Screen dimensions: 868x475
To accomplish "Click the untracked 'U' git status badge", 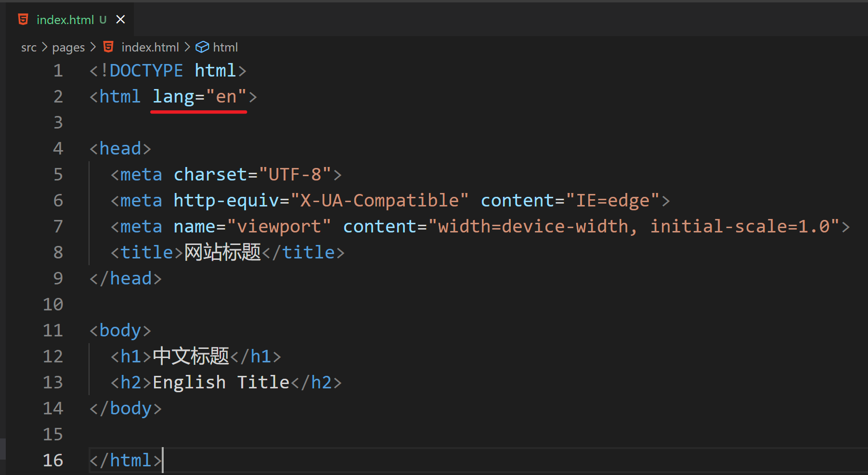I will [103, 20].
